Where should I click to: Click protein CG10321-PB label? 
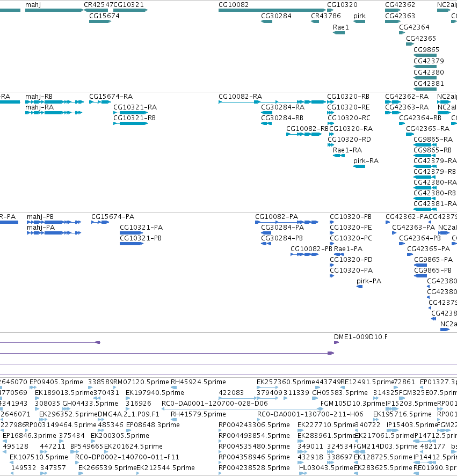pos(140,238)
